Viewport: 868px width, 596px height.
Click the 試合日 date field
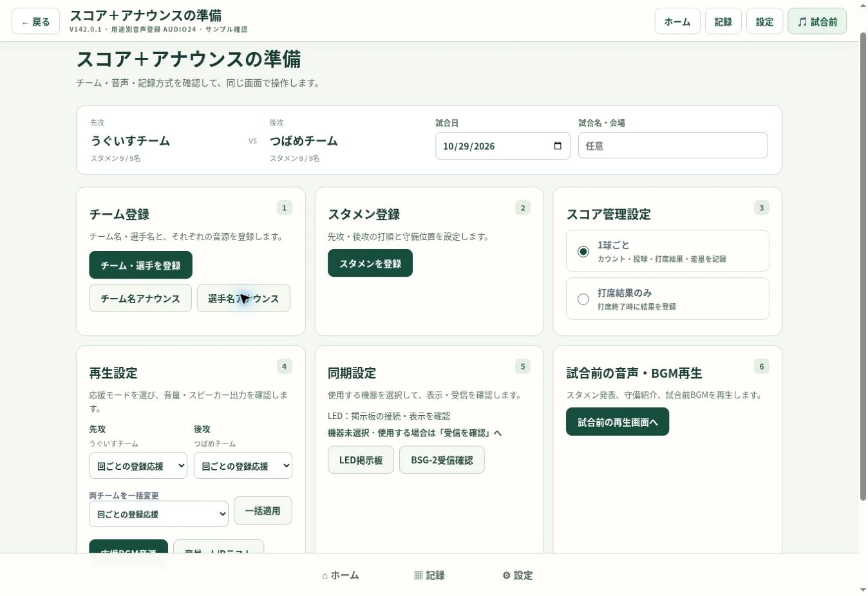tap(502, 146)
